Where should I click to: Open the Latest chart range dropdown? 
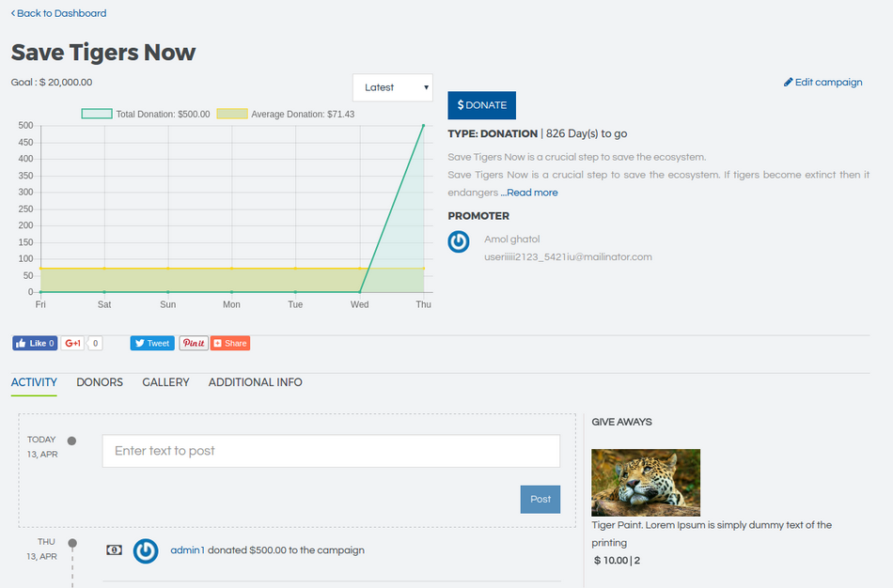tap(392, 87)
